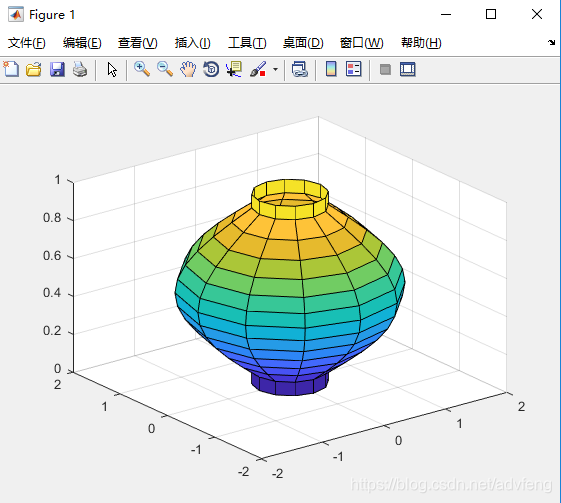561x503 pixels.
Task: Click the New Figure icon
Action: [11, 69]
